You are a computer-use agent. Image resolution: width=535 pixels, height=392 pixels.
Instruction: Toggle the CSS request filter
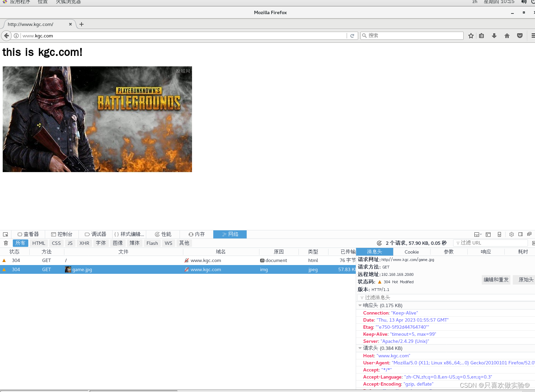56,243
